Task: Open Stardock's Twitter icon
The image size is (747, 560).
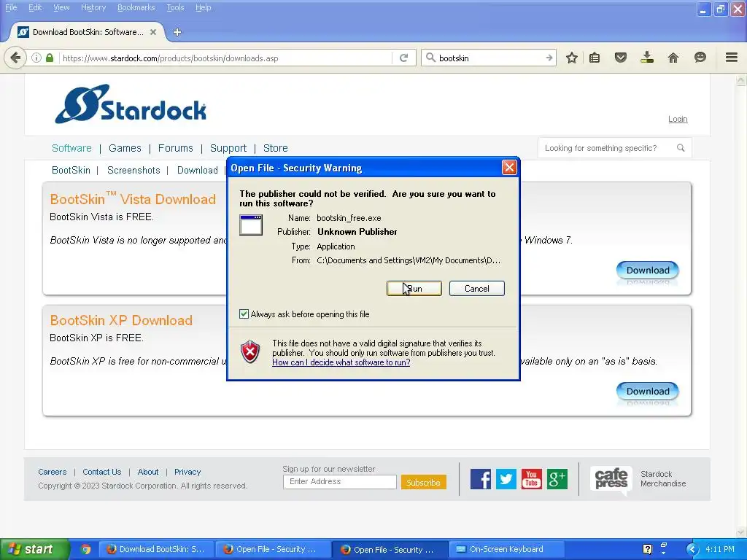Action: pyautogui.click(x=506, y=479)
